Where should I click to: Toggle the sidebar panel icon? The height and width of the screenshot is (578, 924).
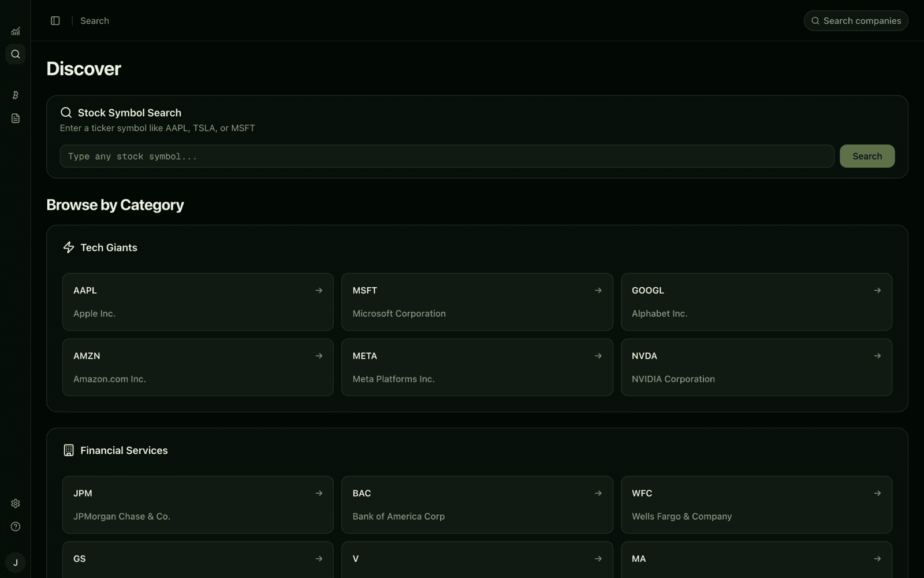pos(55,21)
